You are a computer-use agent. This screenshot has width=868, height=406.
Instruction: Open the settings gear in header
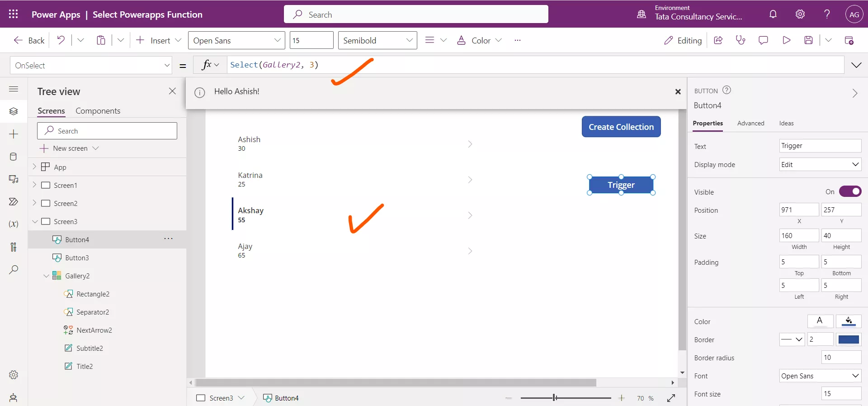click(800, 14)
